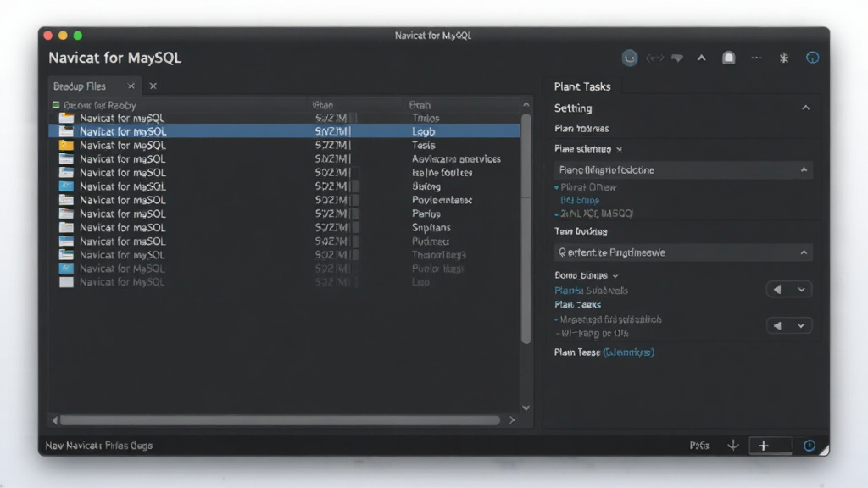The image size is (868, 488).
Task: Click the vertical scrollbar thumb of the file list
Action: pos(526,229)
